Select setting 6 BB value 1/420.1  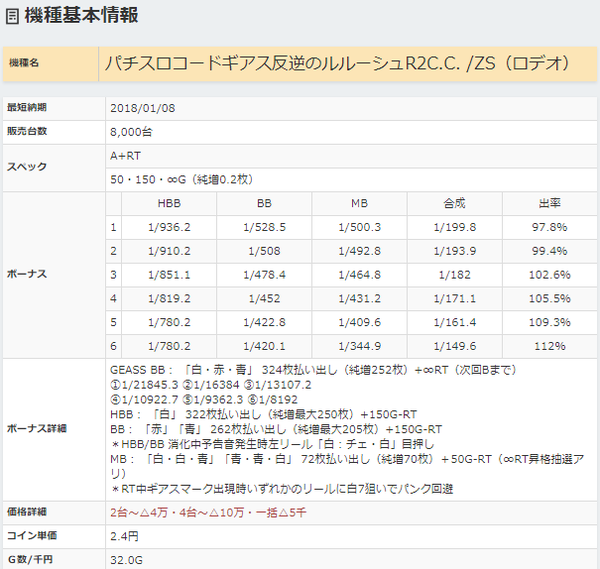coord(264,346)
